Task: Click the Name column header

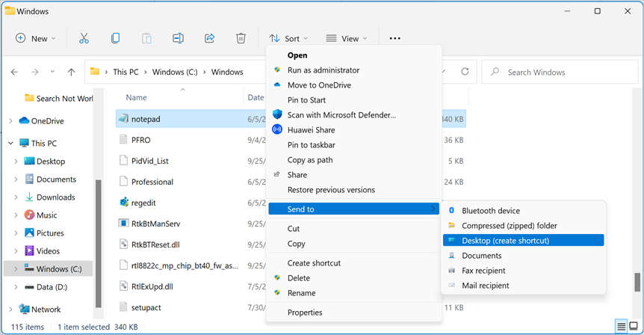Action: click(x=137, y=97)
